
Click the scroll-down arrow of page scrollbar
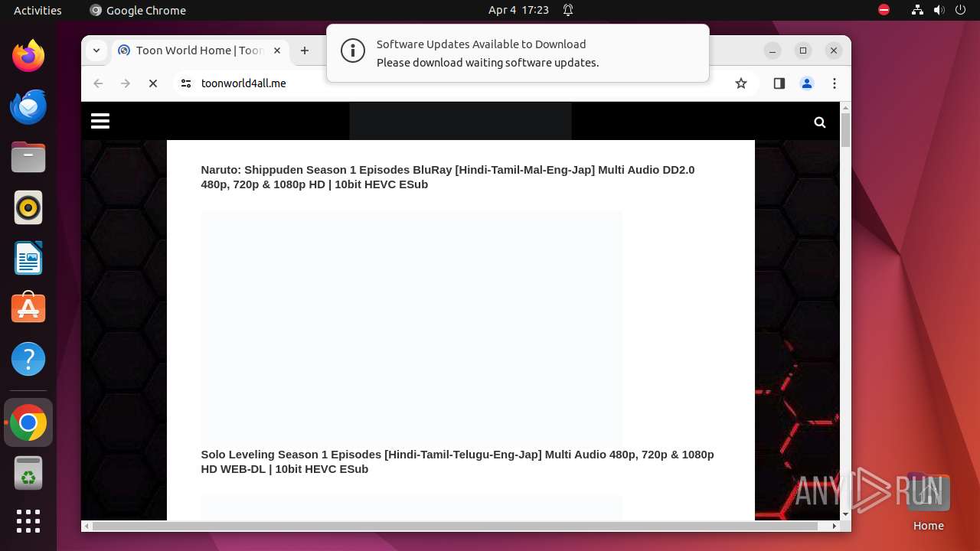pyautogui.click(x=845, y=514)
